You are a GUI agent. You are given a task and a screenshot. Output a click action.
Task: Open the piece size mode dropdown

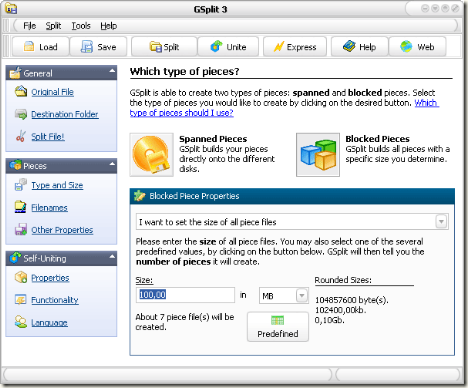pos(441,221)
